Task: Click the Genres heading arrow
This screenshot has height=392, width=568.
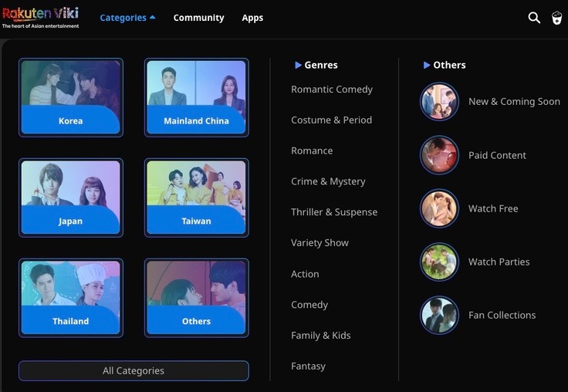Action: click(x=298, y=65)
